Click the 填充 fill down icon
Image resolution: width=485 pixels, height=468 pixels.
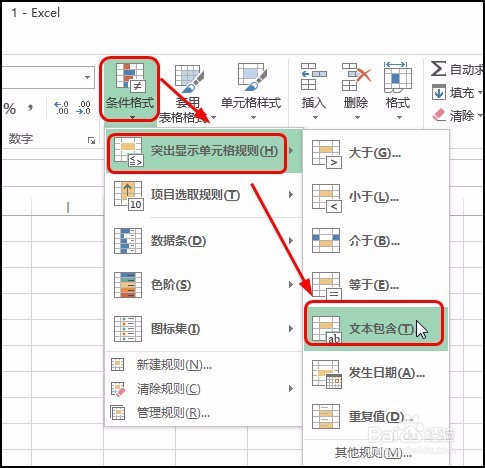(x=439, y=92)
